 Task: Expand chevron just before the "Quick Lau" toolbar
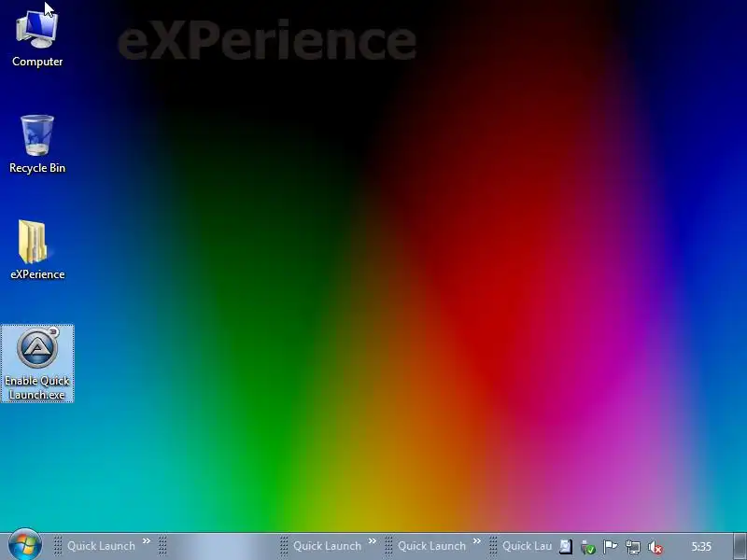point(477,541)
